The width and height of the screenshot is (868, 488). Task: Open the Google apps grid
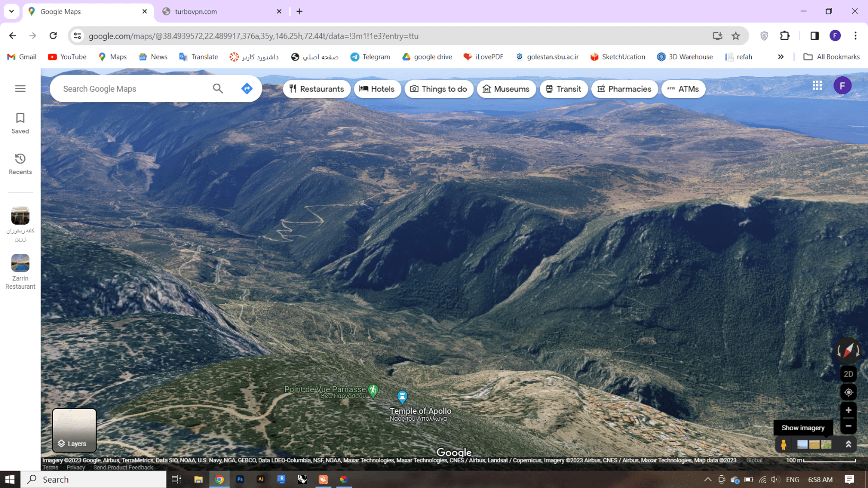817,85
